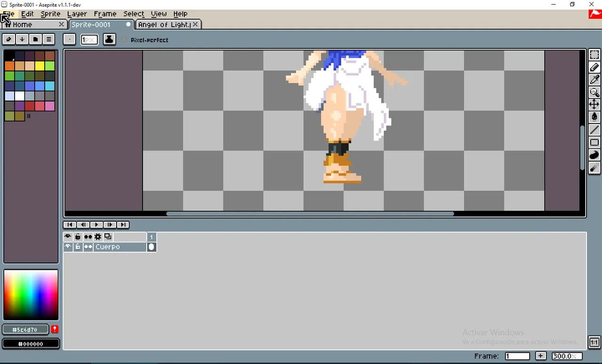602x364 pixels.
Task: Select the Contour tool
Action: click(594, 155)
